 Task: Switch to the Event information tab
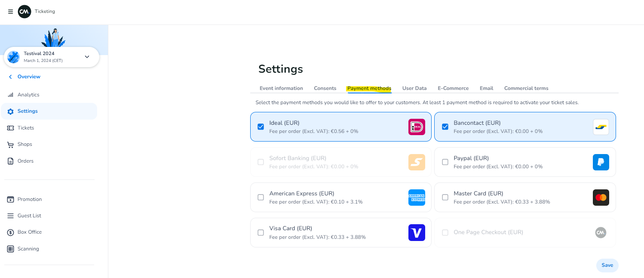(281, 88)
